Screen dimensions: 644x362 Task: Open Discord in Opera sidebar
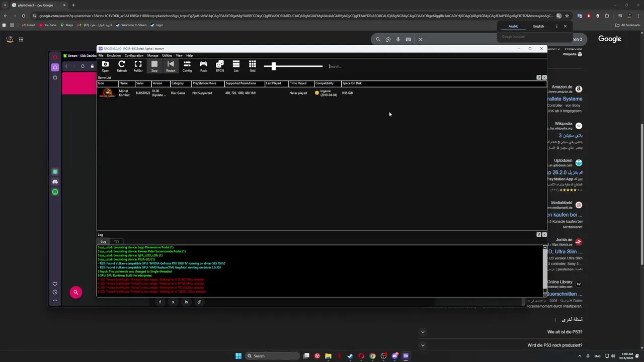tap(55, 182)
